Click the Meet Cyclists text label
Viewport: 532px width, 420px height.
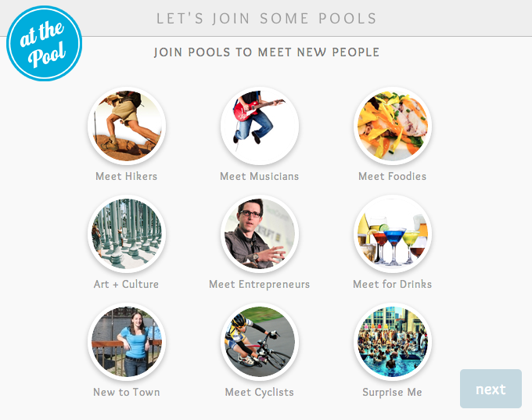[260, 393]
